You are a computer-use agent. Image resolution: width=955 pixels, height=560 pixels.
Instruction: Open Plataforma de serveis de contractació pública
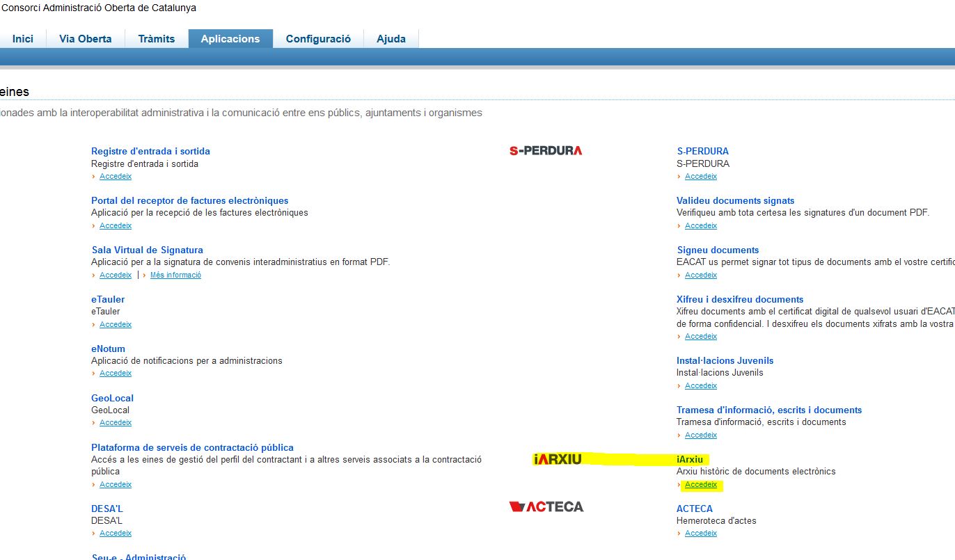pyautogui.click(x=192, y=447)
